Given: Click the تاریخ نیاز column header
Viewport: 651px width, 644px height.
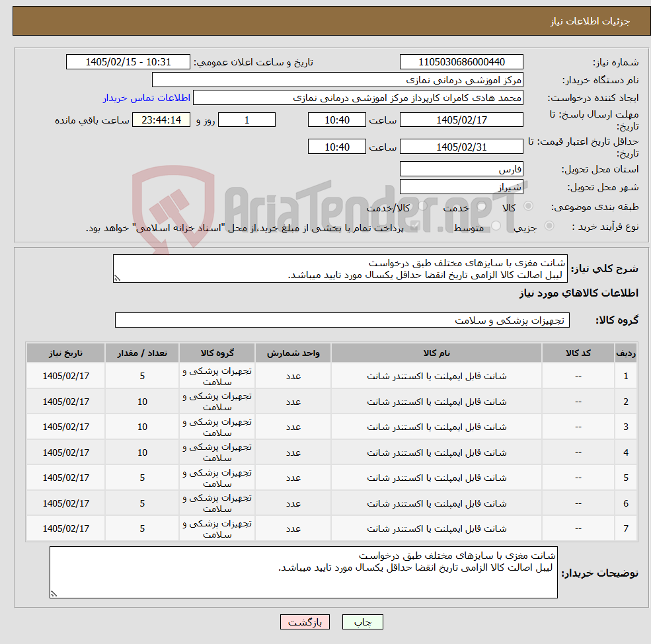Looking at the screenshot, I should click(x=65, y=353).
